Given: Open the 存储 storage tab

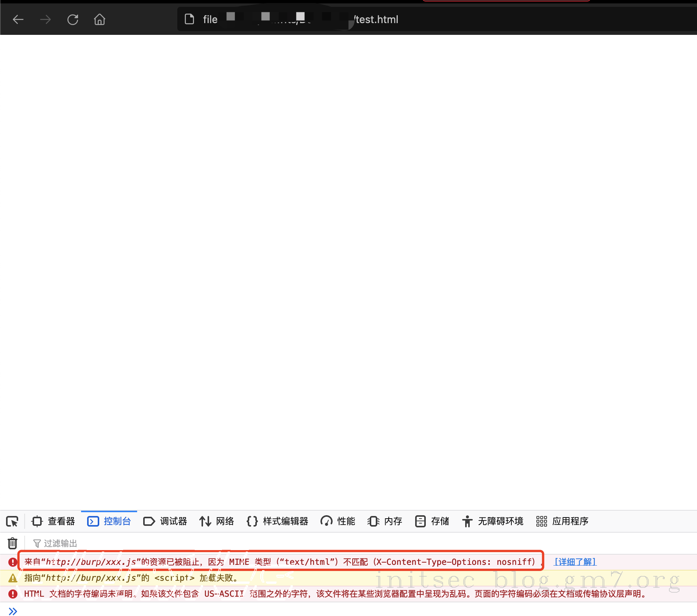Looking at the screenshot, I should click(432, 521).
